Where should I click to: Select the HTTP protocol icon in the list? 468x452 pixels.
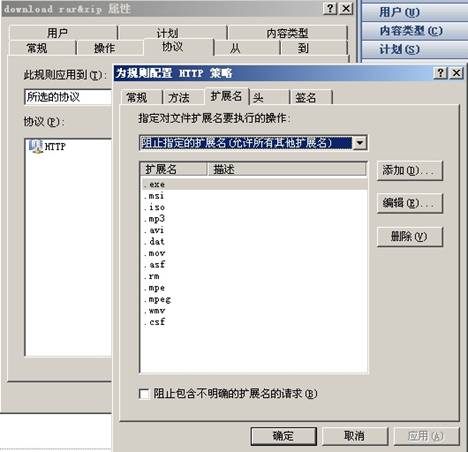pos(35,146)
